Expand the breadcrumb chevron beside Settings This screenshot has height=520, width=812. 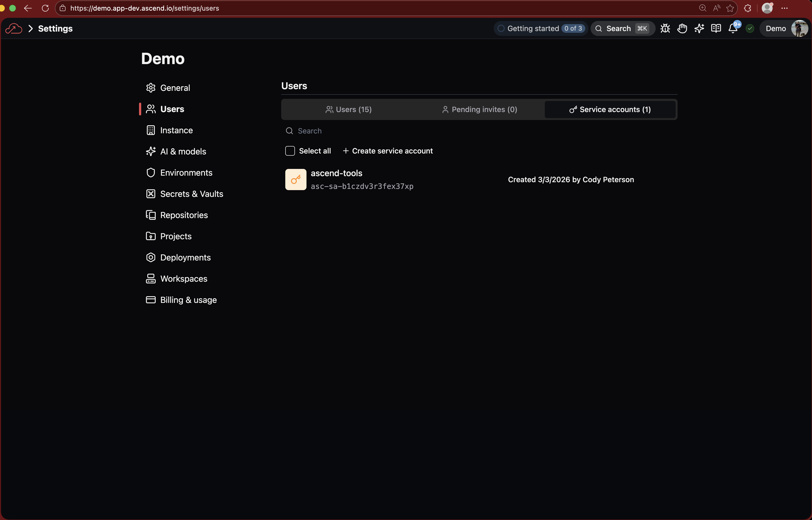coord(30,28)
